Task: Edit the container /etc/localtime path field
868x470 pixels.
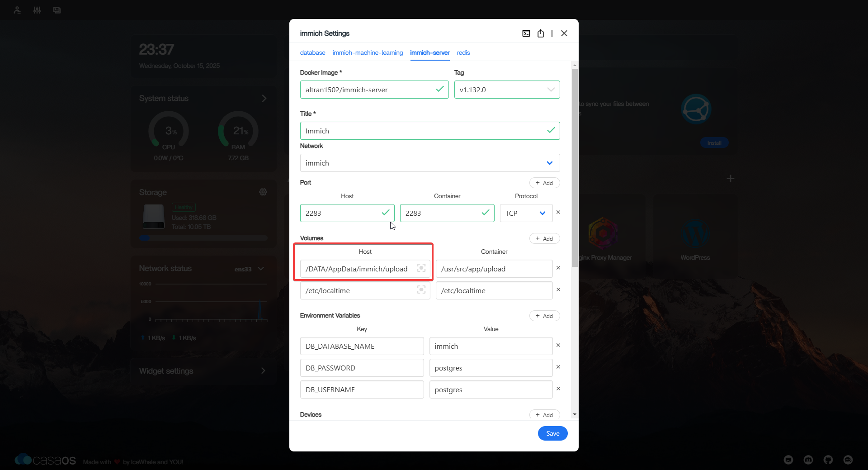Action: click(x=494, y=290)
